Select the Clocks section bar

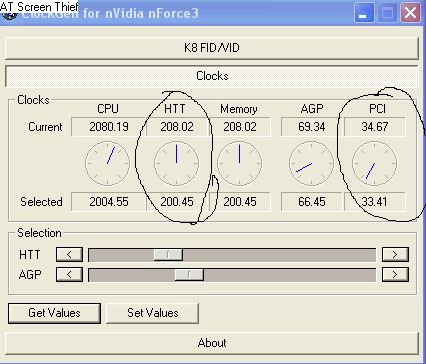212,76
